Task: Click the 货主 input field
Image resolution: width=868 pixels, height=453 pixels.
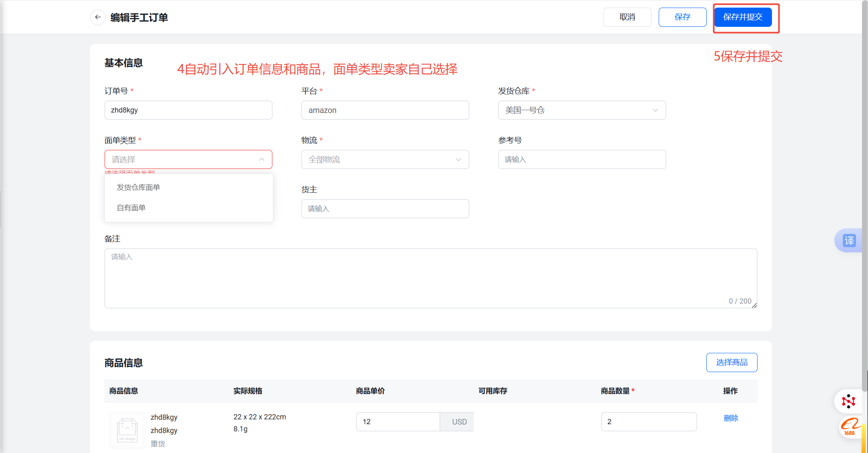Action: [x=385, y=209]
